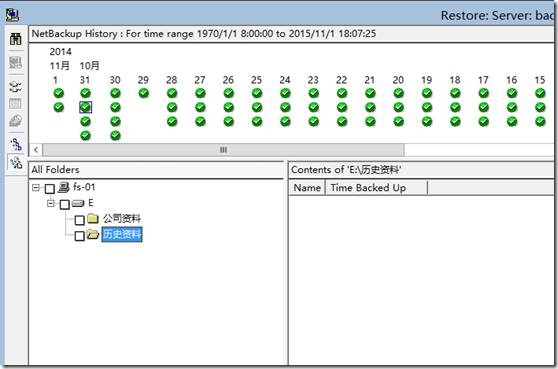Select the second backup checkmark under date 15

(540, 107)
